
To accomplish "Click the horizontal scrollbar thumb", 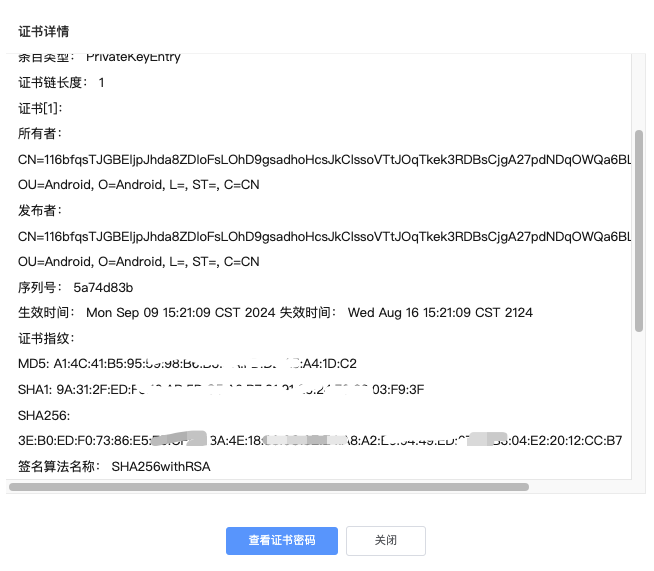I will point(269,487).
